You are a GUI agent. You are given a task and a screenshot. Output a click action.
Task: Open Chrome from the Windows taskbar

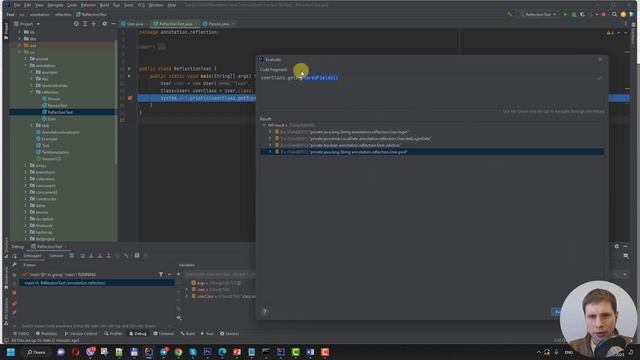pyautogui.click(x=178, y=352)
